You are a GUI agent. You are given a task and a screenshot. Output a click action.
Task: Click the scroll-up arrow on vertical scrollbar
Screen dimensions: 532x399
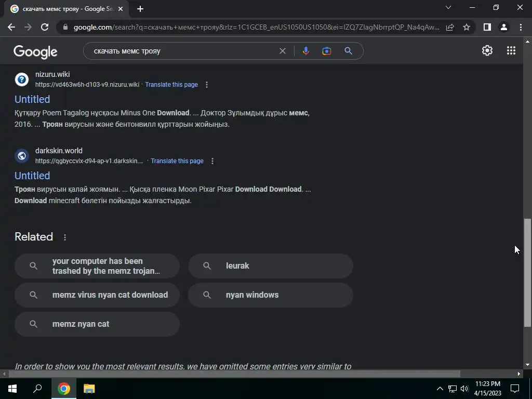point(527,42)
